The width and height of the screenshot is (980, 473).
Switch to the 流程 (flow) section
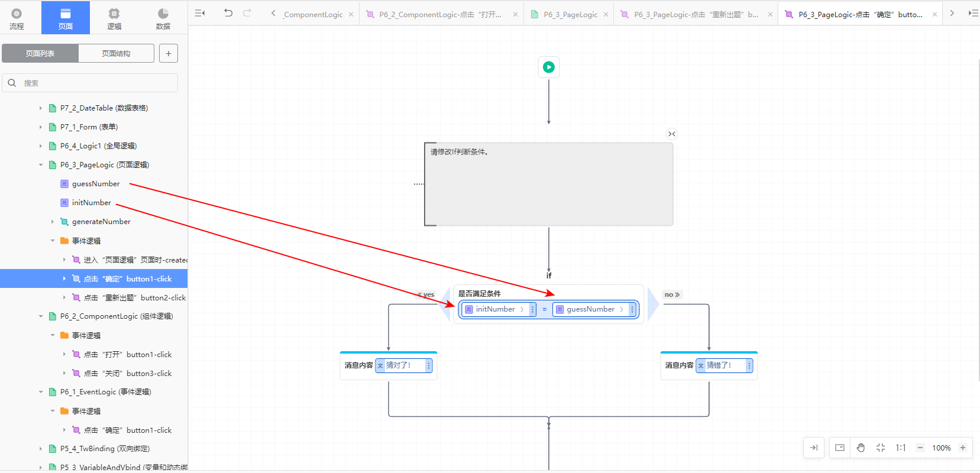coord(17,18)
